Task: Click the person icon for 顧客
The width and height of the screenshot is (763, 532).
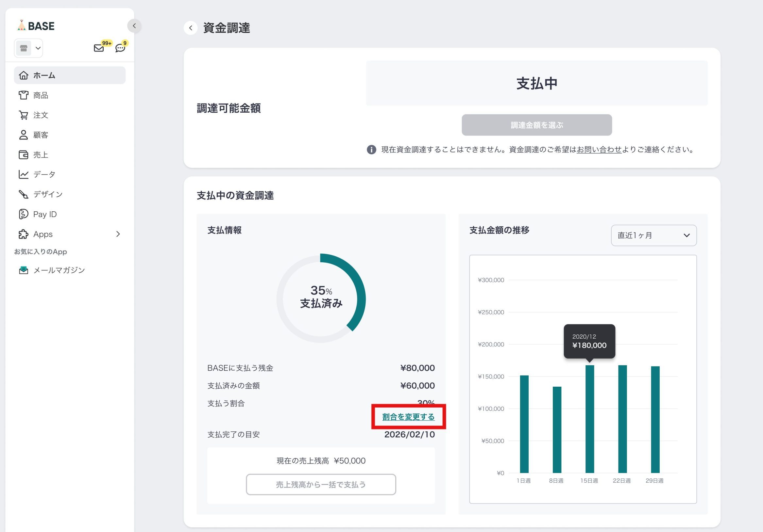Action: coord(23,135)
